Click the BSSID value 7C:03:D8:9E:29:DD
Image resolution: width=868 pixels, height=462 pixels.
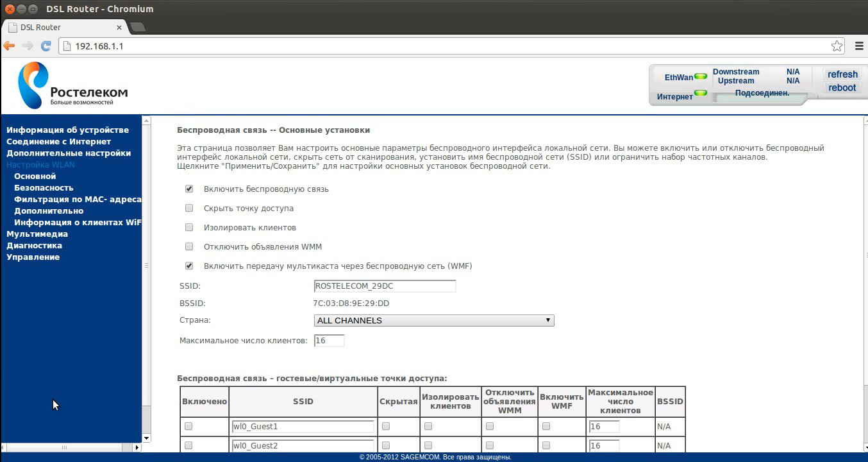click(x=351, y=304)
